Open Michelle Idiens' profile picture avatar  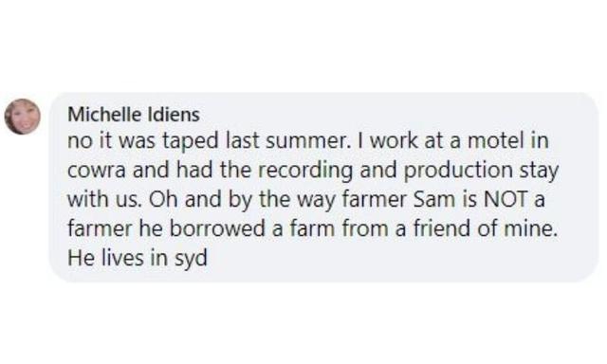tap(22, 117)
